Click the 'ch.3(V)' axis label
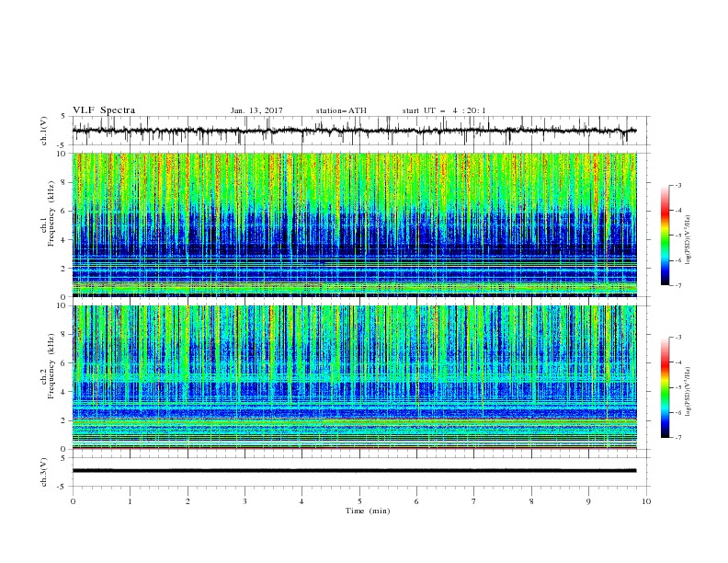 coord(43,472)
